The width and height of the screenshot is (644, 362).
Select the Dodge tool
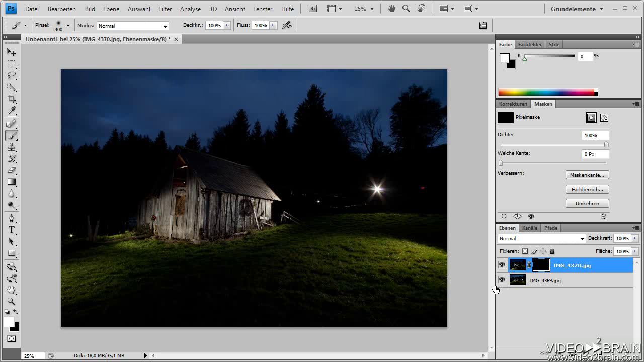tap(11, 205)
